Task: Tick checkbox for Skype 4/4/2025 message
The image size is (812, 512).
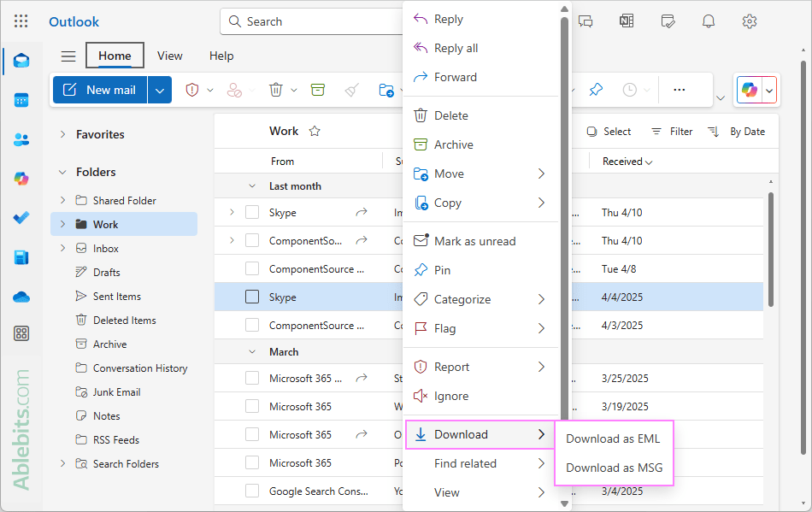Action: click(x=252, y=297)
